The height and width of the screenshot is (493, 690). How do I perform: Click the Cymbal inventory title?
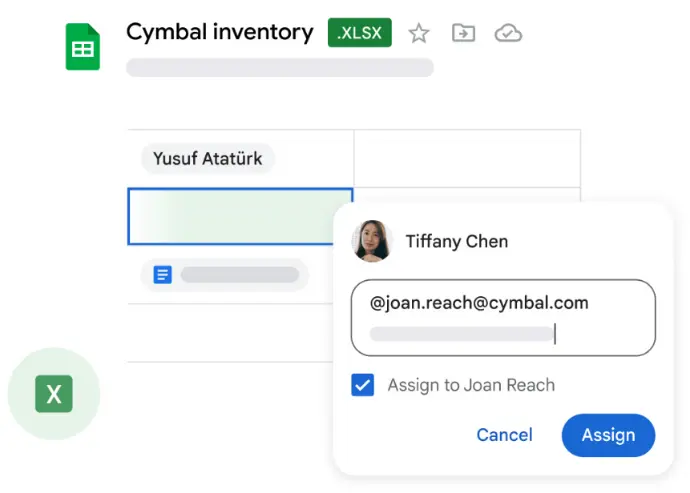[220, 32]
